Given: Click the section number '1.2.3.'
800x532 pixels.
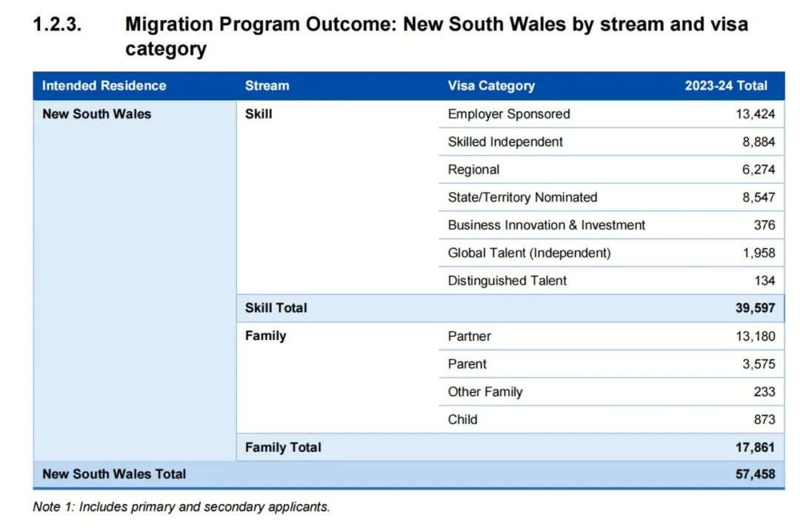Looking at the screenshot, I should pos(57,24).
